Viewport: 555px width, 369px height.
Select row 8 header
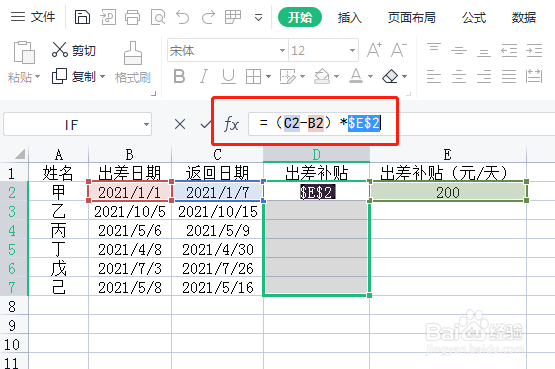(x=13, y=306)
